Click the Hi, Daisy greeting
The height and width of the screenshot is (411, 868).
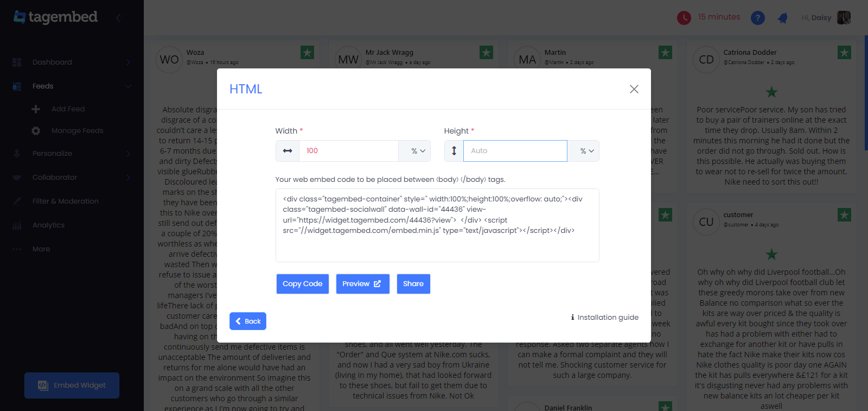[x=816, y=18]
